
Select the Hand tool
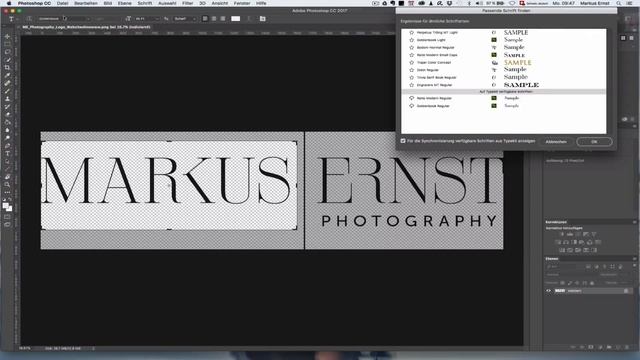click(x=7, y=177)
